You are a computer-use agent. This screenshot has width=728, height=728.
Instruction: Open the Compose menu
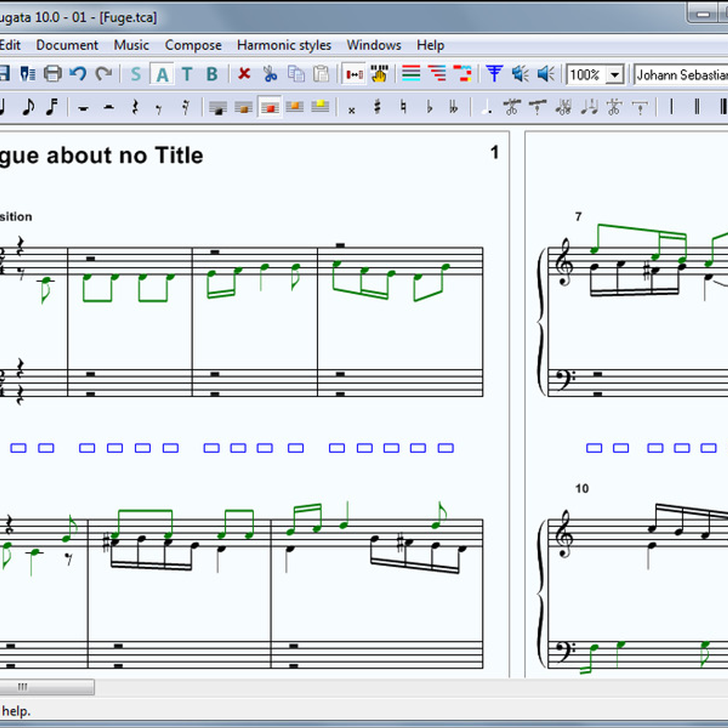point(193,45)
